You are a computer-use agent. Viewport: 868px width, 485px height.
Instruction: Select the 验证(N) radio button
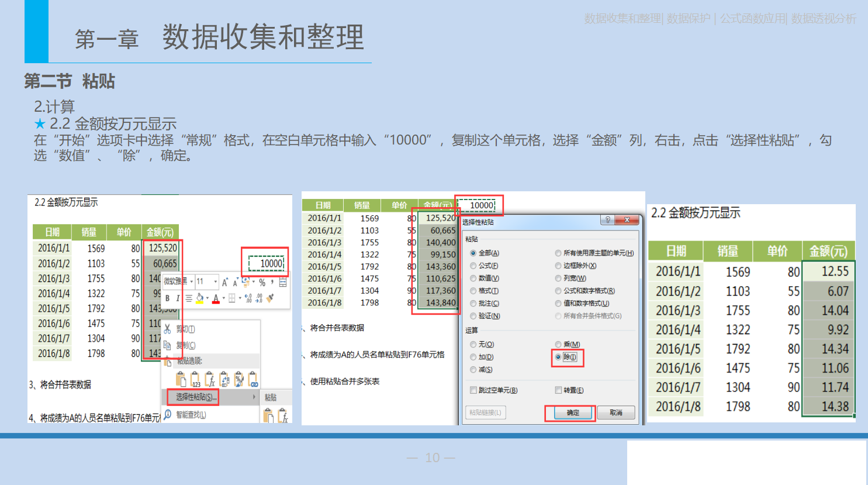pos(473,316)
